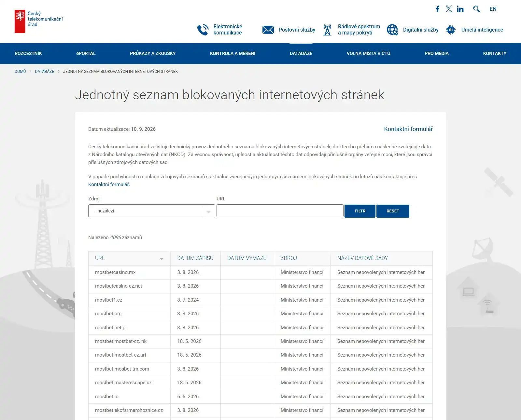521x420 pixels.
Task: Click the page heading Jednotný seznam blokovaných stránek
Action: click(x=230, y=95)
